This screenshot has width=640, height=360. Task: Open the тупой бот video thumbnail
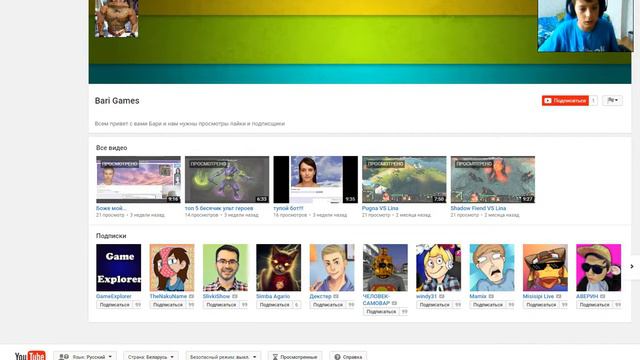(x=316, y=180)
